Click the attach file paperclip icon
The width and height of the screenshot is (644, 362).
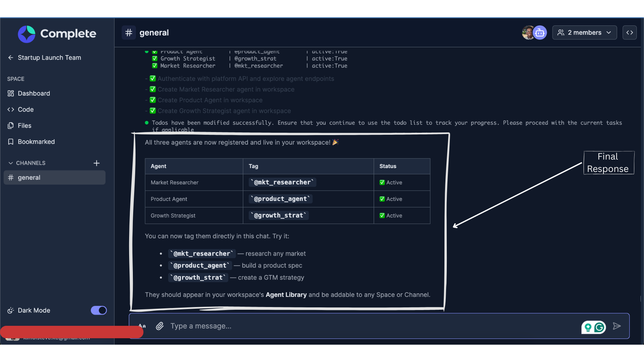[x=160, y=326]
